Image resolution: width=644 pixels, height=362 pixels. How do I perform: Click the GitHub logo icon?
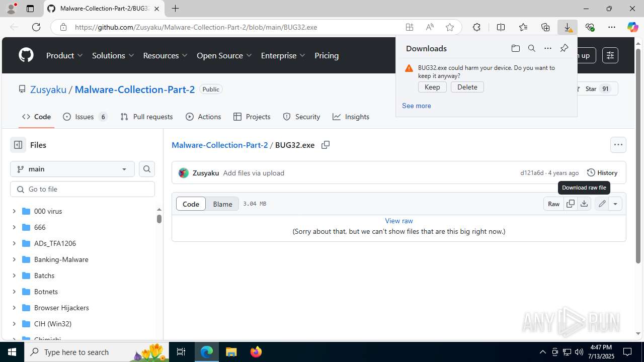(x=26, y=55)
